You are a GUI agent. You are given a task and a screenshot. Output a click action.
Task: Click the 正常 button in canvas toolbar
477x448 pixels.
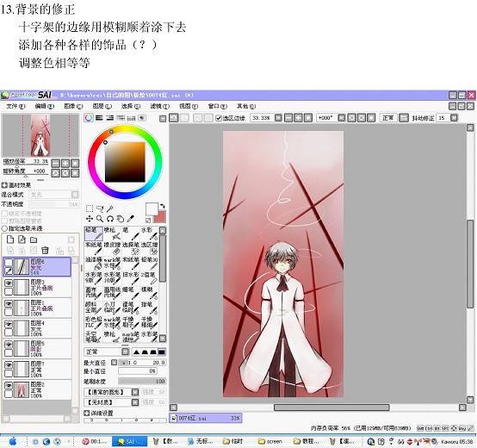pos(388,118)
